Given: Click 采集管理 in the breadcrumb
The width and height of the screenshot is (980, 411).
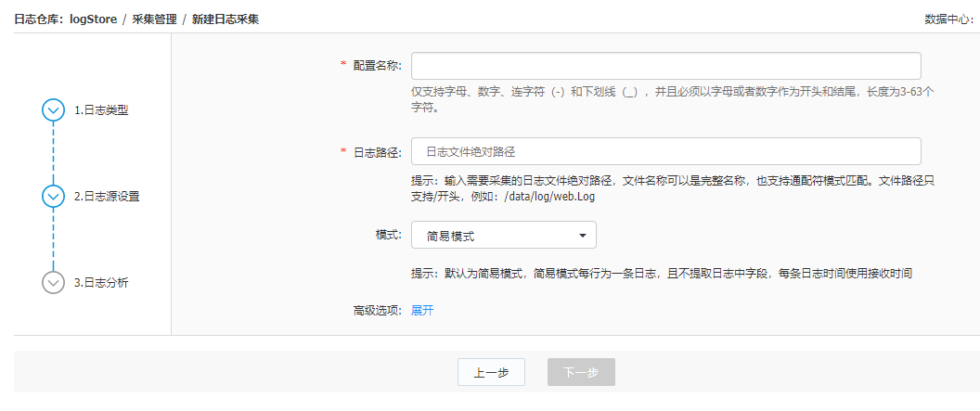Looking at the screenshot, I should 154,19.
